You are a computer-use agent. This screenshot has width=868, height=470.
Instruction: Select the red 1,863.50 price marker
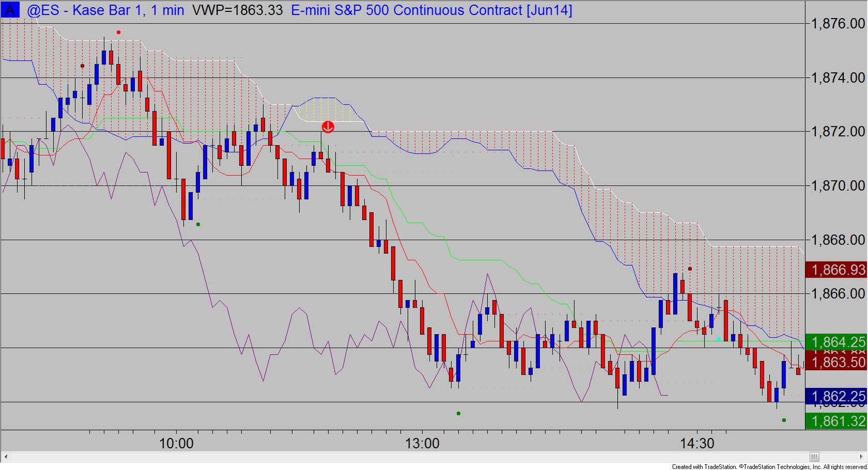(x=836, y=362)
